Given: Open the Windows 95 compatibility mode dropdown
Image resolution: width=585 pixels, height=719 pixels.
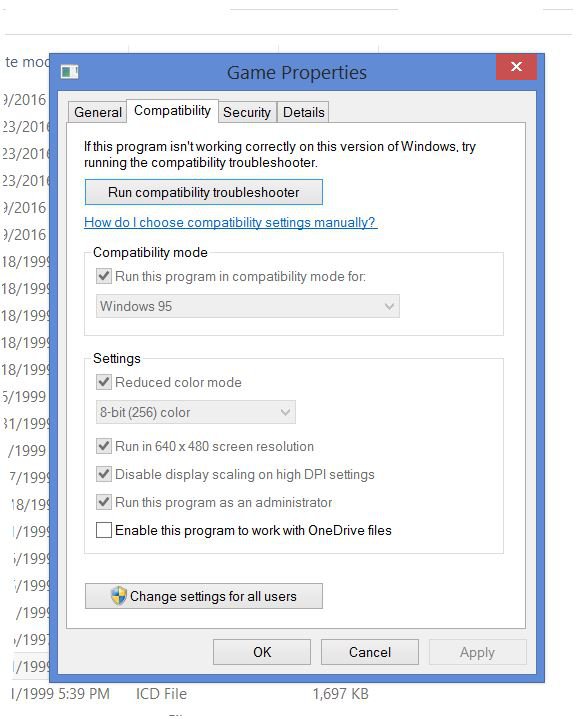Looking at the screenshot, I should pyautogui.click(x=248, y=306).
